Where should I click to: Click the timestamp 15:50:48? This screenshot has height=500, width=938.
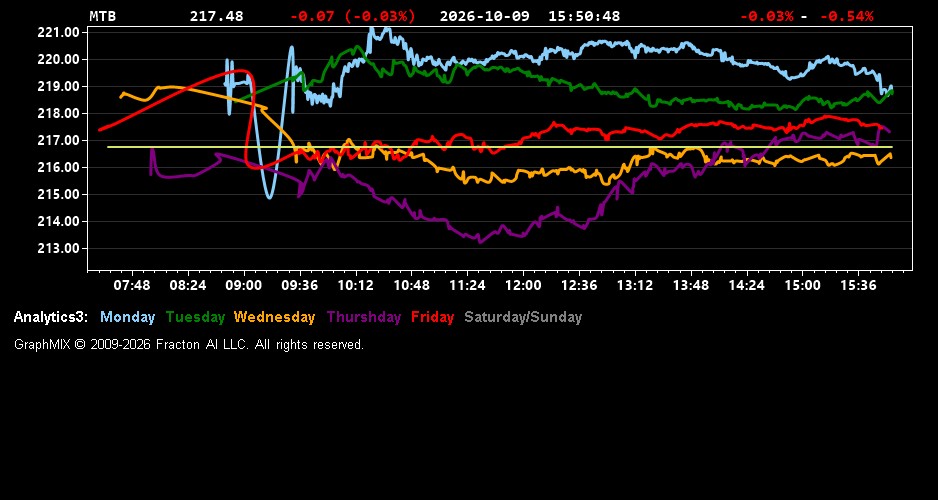pos(584,16)
